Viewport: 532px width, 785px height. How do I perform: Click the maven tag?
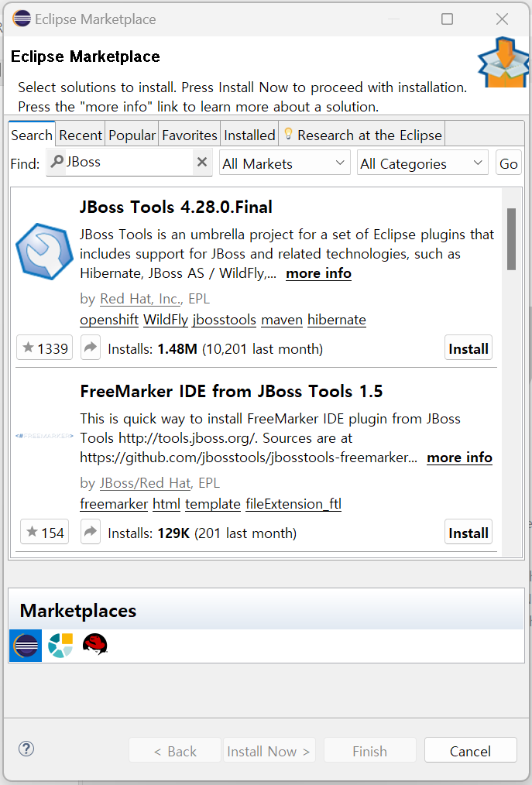coord(282,320)
